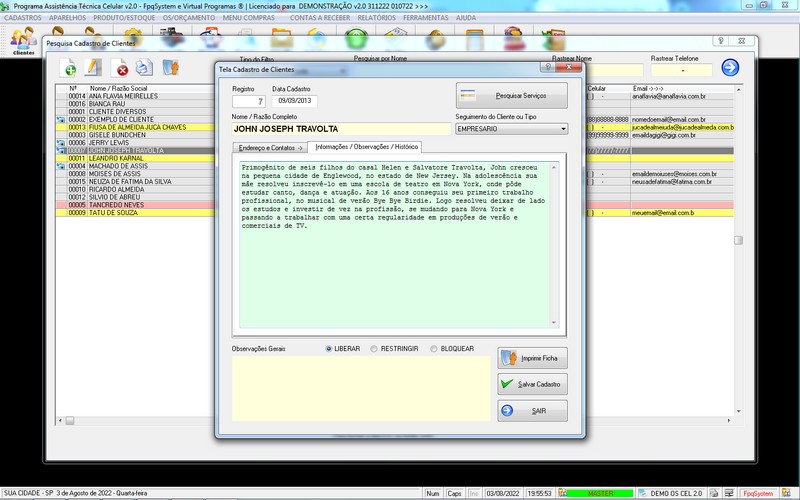
Task: Click the Data Cadastro date field
Action: [294, 101]
